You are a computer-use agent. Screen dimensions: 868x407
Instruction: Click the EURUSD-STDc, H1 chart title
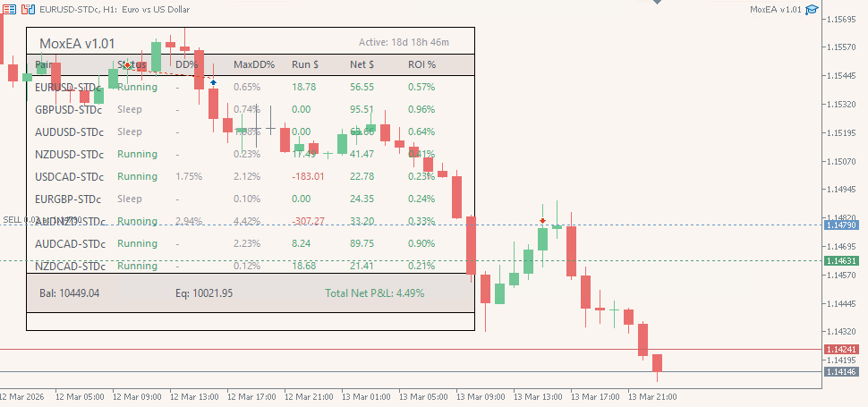(x=109, y=8)
